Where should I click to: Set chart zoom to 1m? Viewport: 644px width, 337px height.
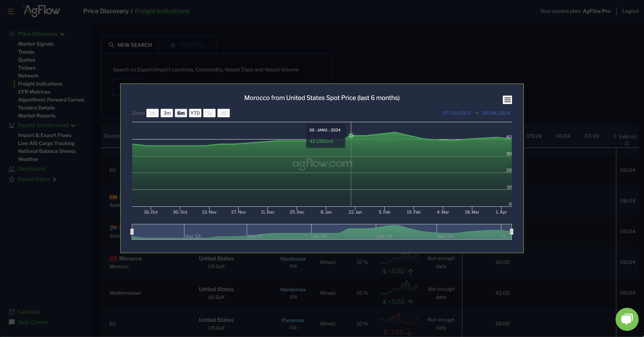point(152,113)
